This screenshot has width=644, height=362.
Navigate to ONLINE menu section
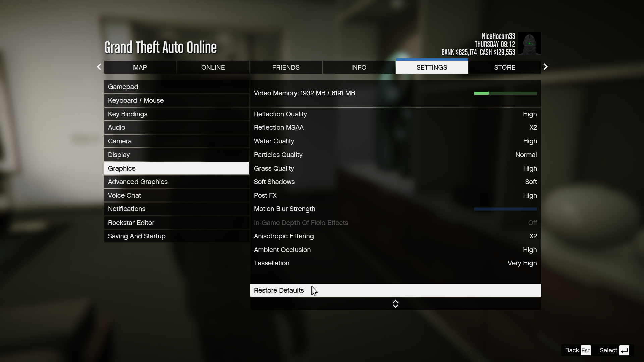[213, 67]
